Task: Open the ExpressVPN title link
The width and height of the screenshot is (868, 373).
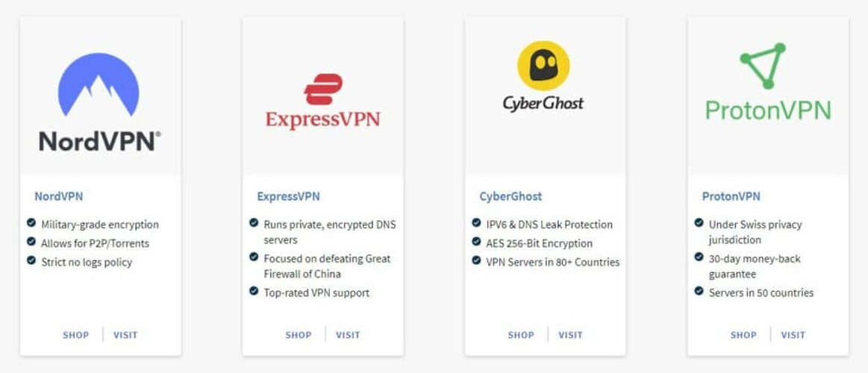Action: coord(288,197)
